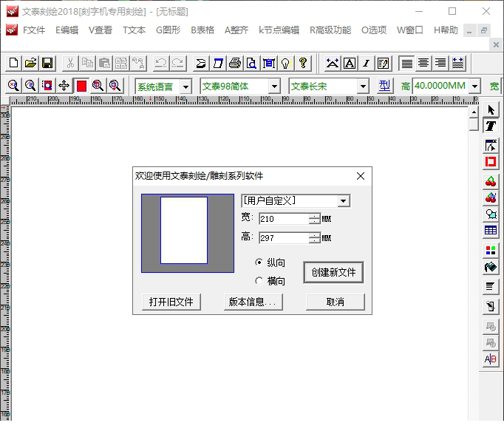Viewport: 504px width, 437px height.
Task: Click the table grid tool icon
Action: click(x=491, y=231)
